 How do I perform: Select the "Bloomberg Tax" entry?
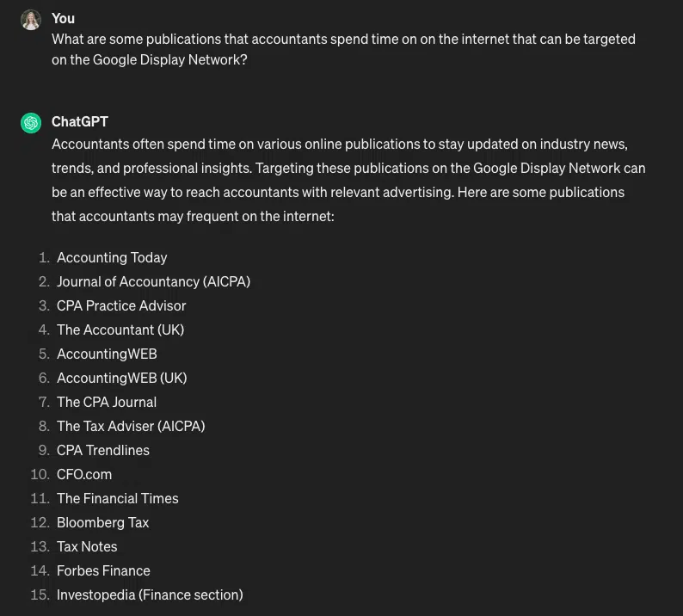[x=103, y=522]
